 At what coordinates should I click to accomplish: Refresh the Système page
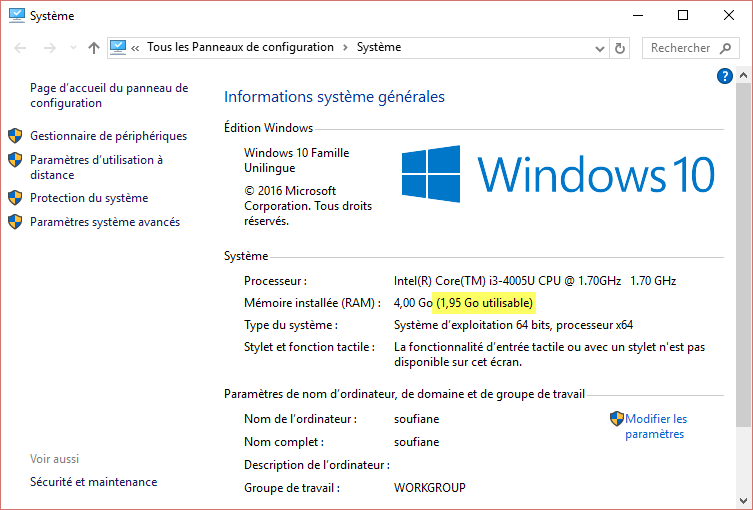click(x=620, y=48)
